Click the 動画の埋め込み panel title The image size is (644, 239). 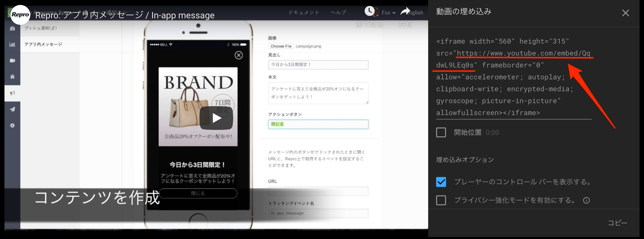pyautogui.click(x=463, y=11)
